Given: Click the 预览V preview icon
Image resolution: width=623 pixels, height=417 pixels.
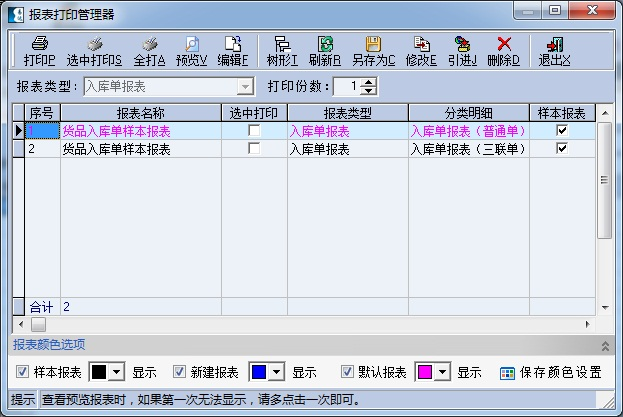Looking at the screenshot, I should click(x=192, y=50).
